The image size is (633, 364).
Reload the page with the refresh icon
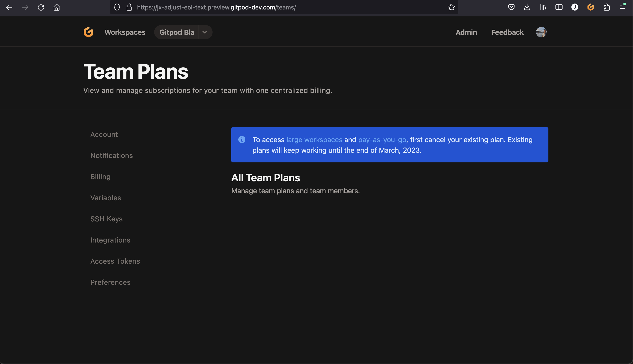point(41,7)
